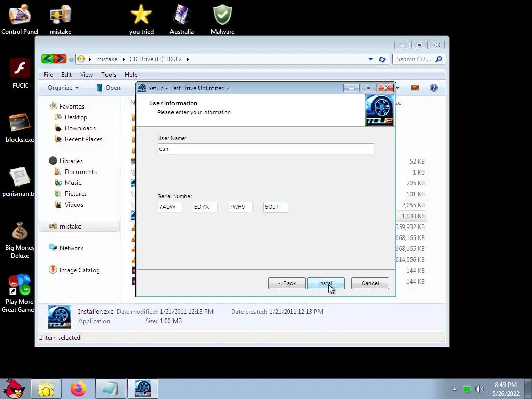This screenshot has height=399, width=532.
Task: Click serial number field 7WH9
Action: 240,207
